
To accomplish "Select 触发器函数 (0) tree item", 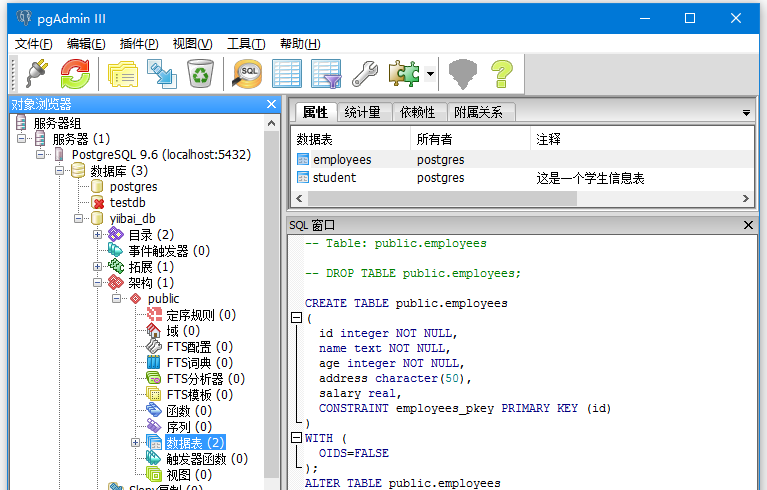I will (x=207, y=459).
